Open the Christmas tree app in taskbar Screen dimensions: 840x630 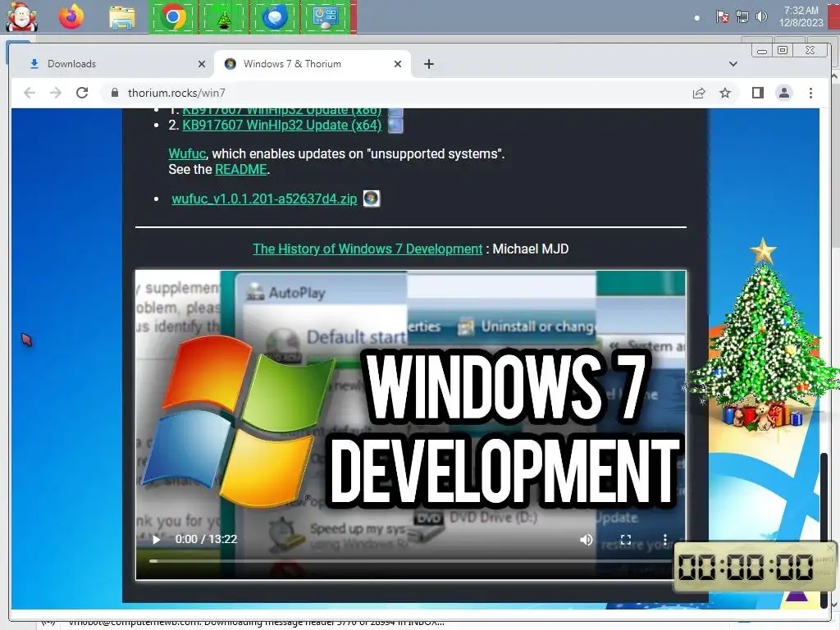tap(224, 17)
